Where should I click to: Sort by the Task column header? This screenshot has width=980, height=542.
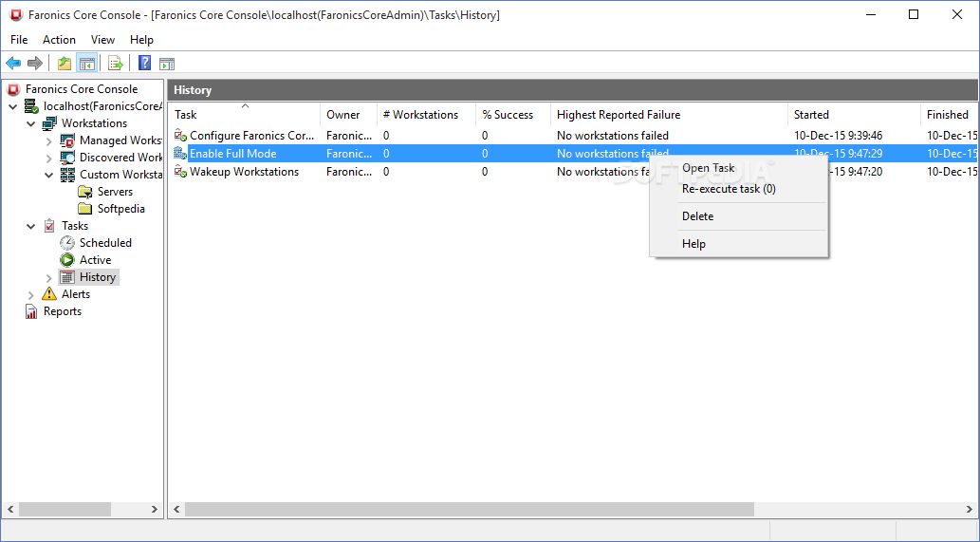[x=245, y=115]
